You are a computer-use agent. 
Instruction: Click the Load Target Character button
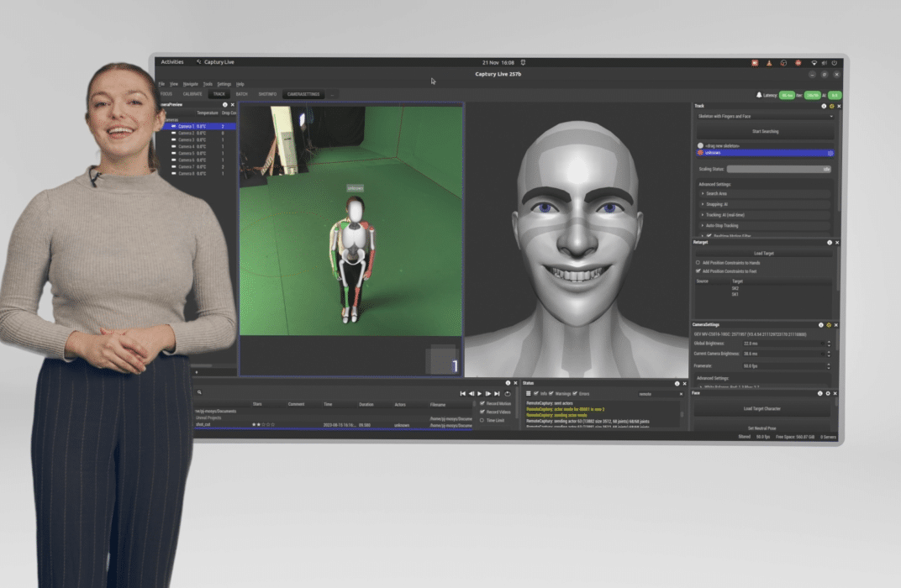click(x=762, y=409)
